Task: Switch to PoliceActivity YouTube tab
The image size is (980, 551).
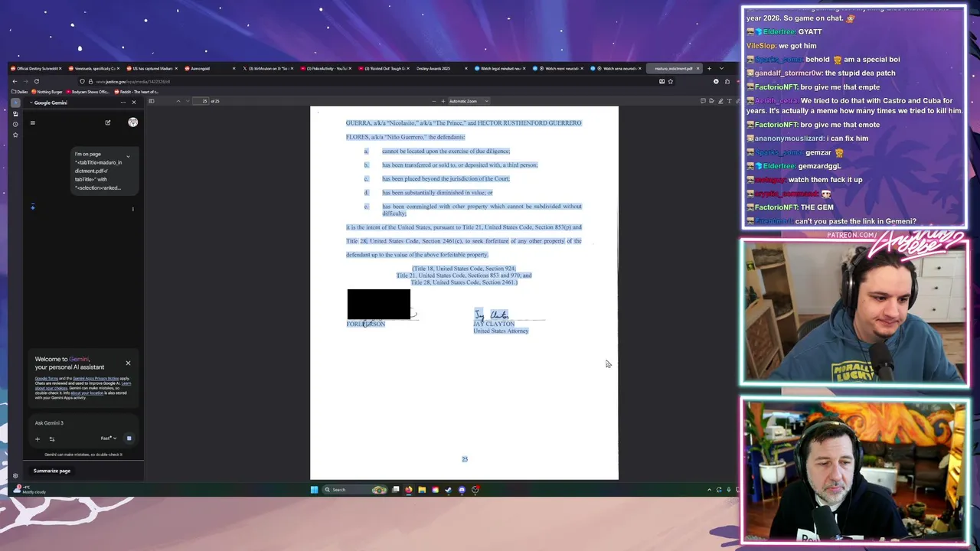Action: [326, 68]
